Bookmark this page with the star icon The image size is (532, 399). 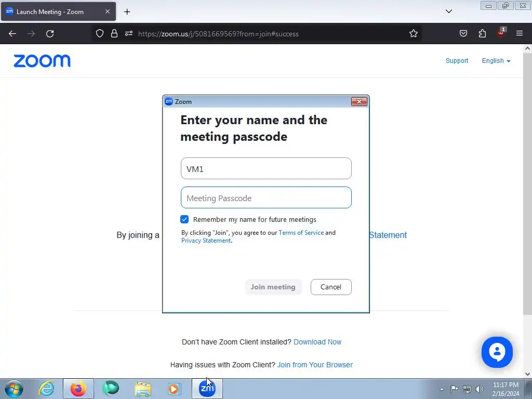[413, 34]
